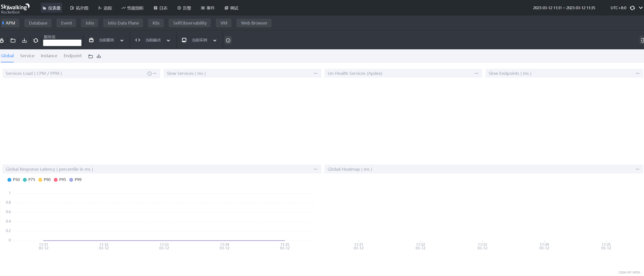
Task: Click the auto-refresh icon next to UTC+8:0
Action: click(x=632, y=8)
